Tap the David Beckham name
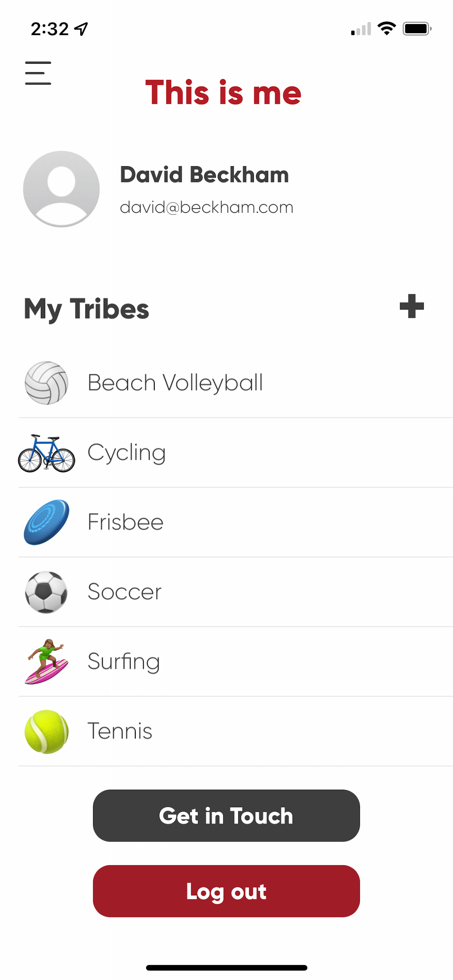 click(204, 175)
